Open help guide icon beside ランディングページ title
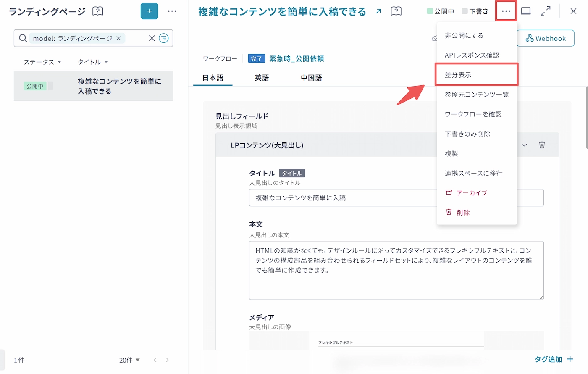The height and width of the screenshot is (374, 588). pyautogui.click(x=97, y=11)
